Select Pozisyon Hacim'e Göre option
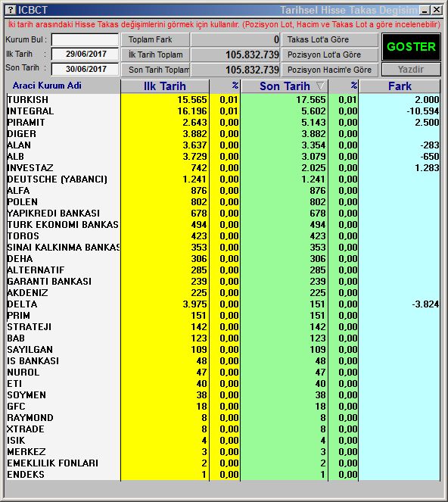Viewport: 448px width, 502px height. 330,70
